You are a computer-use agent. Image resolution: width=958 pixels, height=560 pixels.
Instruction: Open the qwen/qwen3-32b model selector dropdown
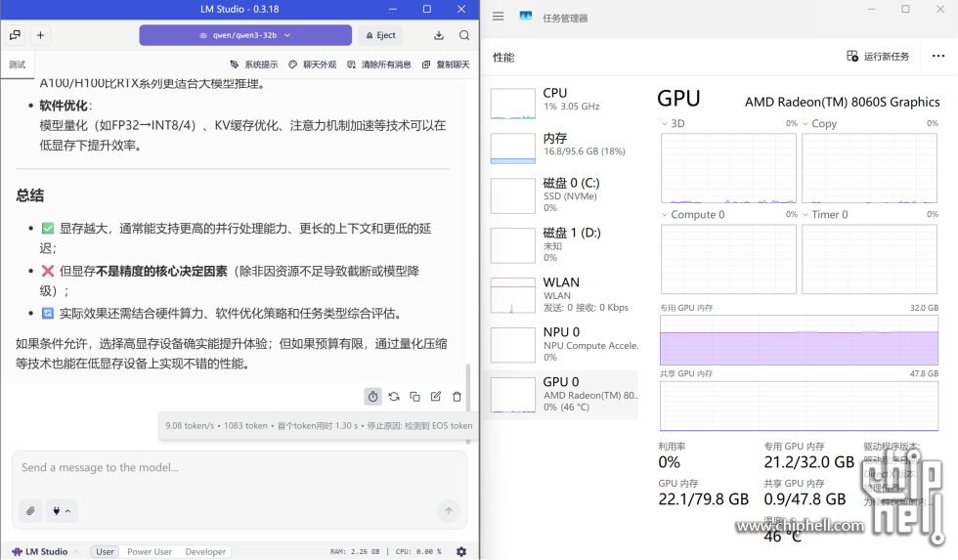pos(245,35)
